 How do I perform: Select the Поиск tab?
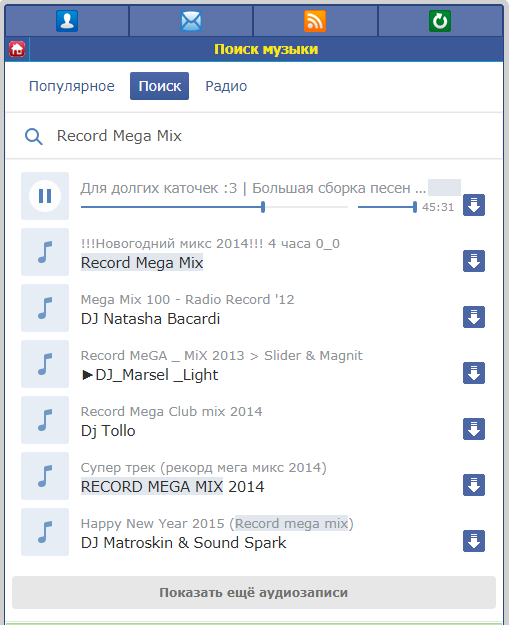pyautogui.click(x=159, y=86)
